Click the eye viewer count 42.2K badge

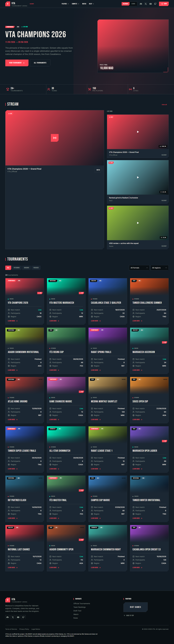163,192
